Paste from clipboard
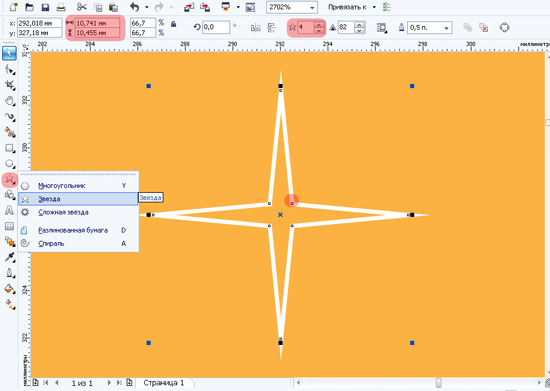 tap(113, 7)
